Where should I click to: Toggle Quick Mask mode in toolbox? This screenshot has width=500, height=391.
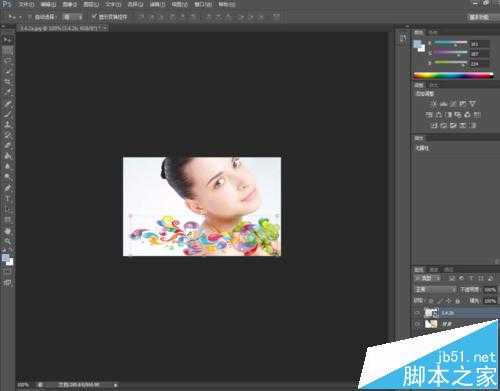tap(7, 272)
